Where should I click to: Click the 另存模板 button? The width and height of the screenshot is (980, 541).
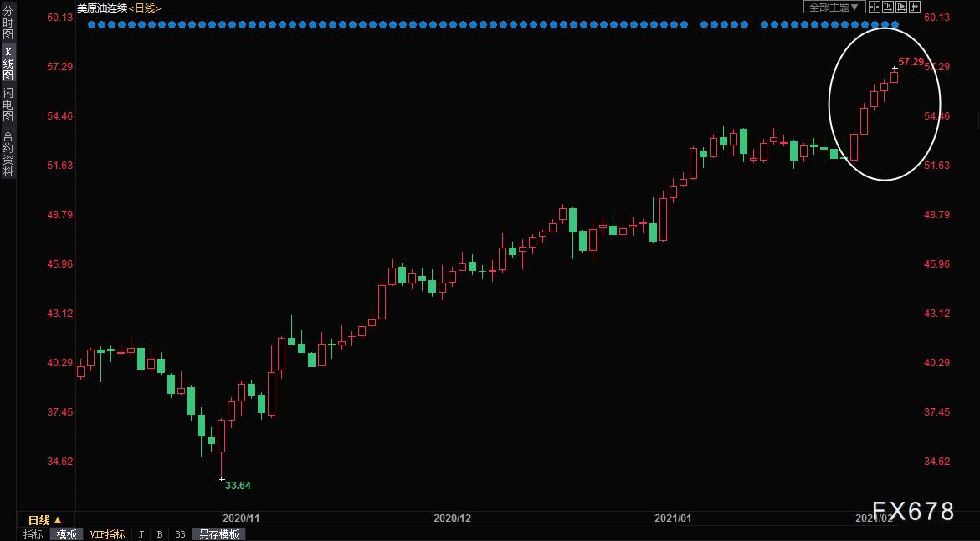[218, 535]
